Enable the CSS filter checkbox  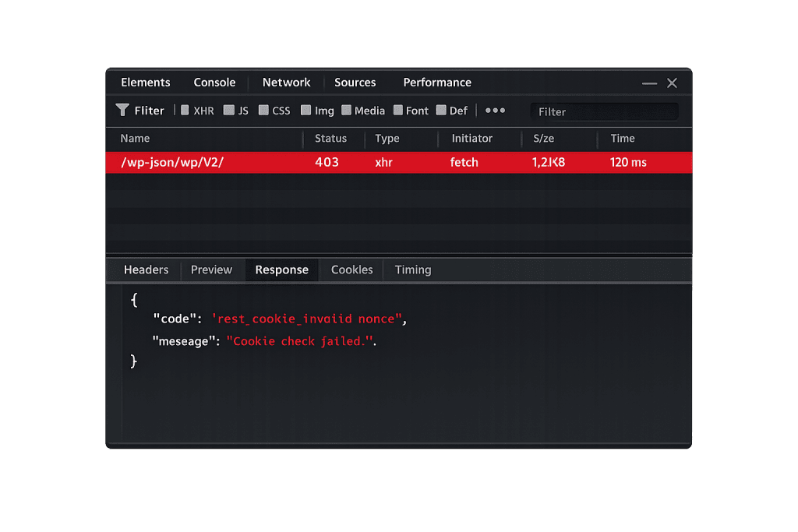(x=263, y=111)
